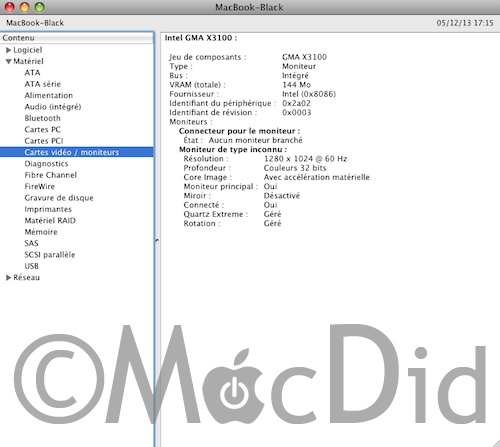Select ATA série item
This screenshot has height=447, width=500.
click(x=43, y=84)
